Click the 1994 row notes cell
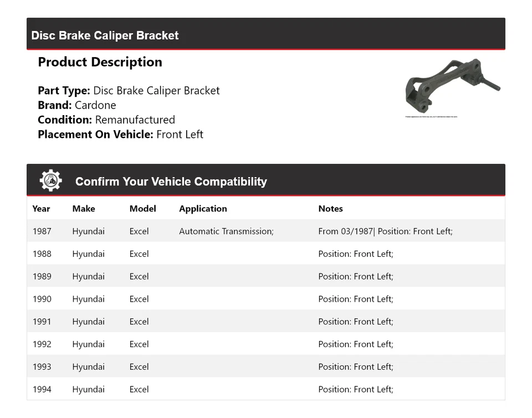 (x=356, y=389)
